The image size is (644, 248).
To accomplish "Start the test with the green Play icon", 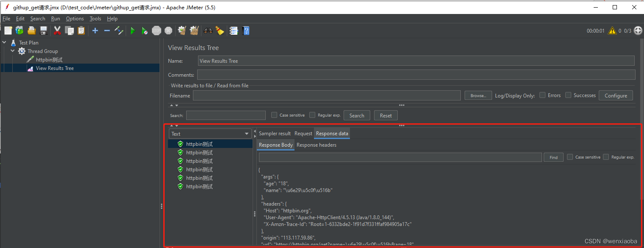I will pyautogui.click(x=132, y=31).
